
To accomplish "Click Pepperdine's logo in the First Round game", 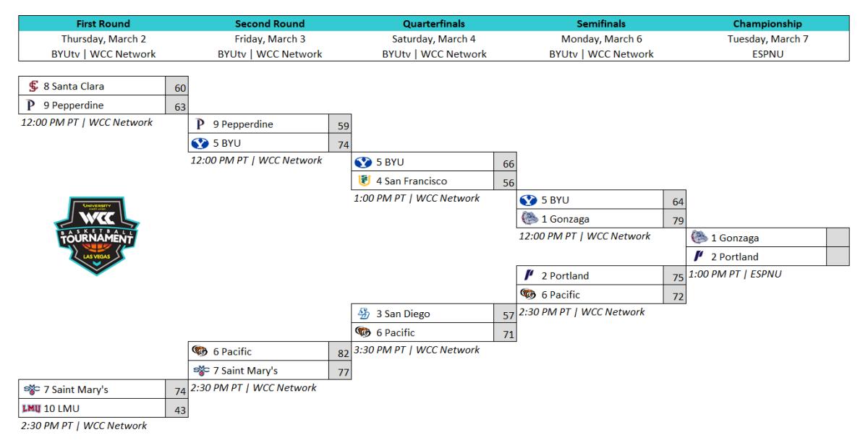I will point(30,106).
